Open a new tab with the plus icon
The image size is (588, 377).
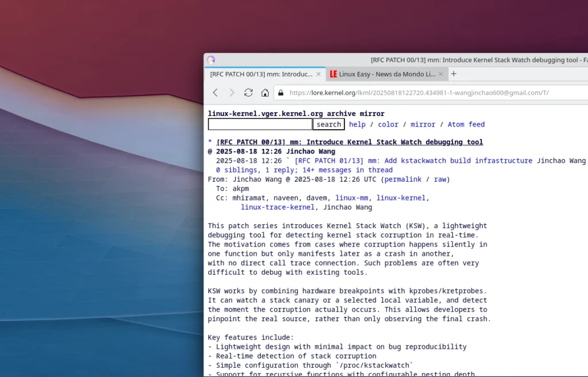453,74
